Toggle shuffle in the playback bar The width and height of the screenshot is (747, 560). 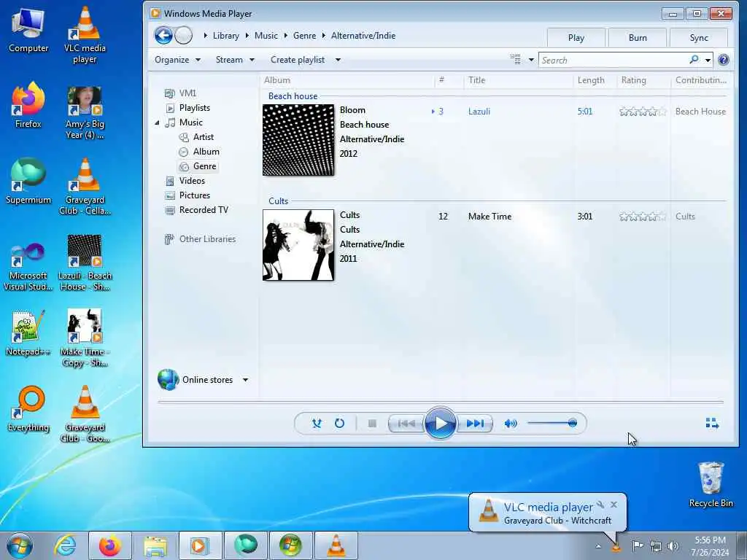[317, 424]
